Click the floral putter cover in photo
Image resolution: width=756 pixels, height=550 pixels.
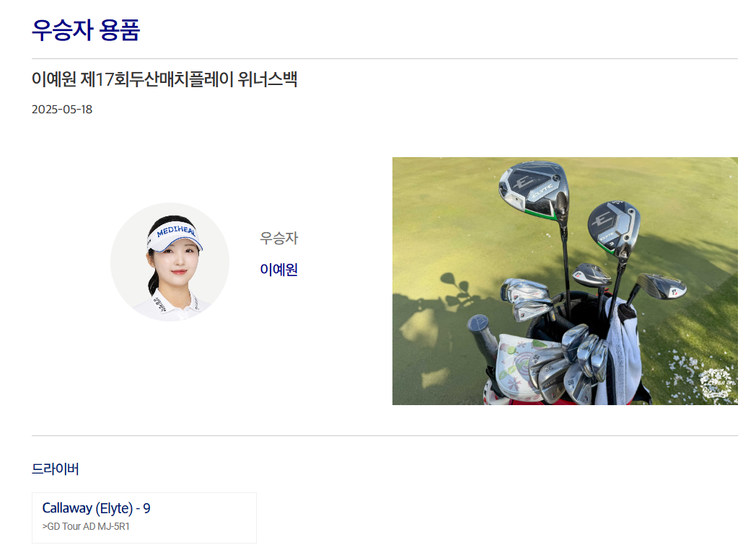click(521, 362)
